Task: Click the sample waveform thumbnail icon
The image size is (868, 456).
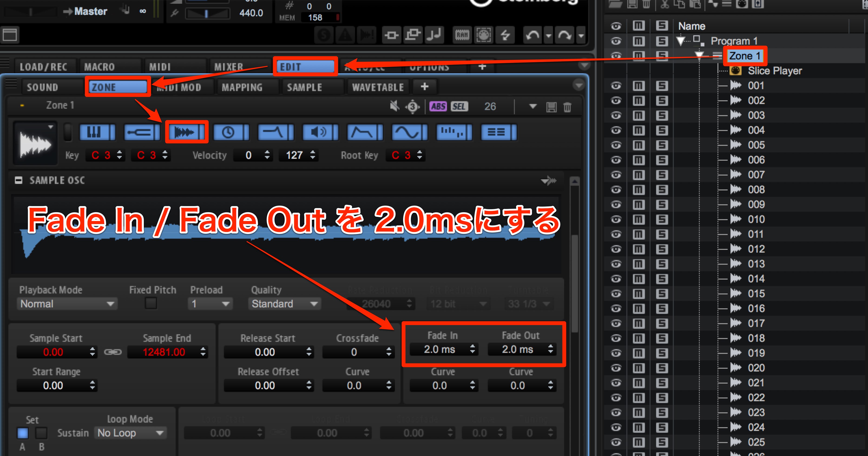Action: (x=35, y=144)
